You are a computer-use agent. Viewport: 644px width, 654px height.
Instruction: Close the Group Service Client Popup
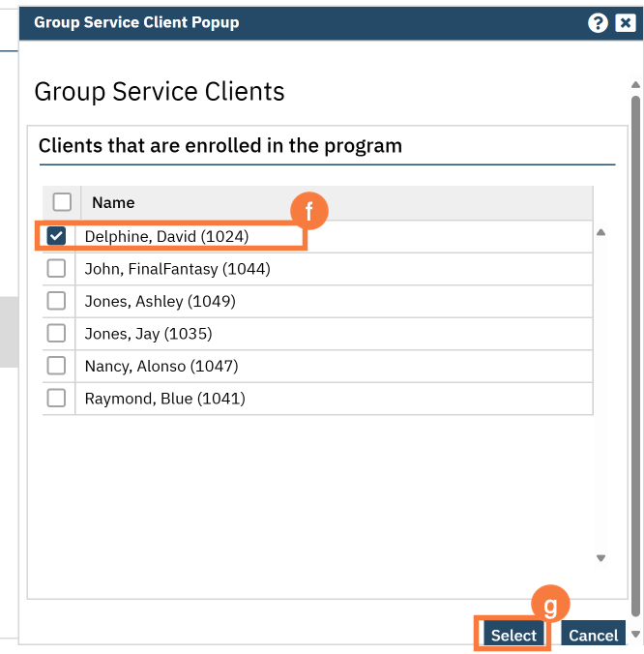click(625, 23)
